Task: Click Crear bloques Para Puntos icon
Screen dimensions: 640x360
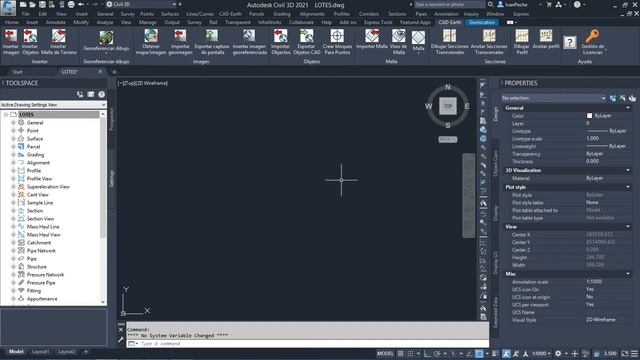Action: coord(337,36)
